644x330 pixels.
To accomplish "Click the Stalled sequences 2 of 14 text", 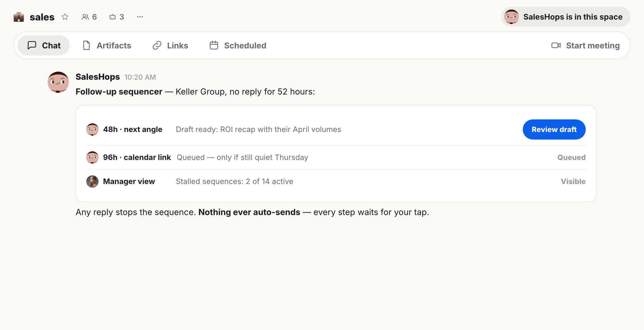I will 234,181.
